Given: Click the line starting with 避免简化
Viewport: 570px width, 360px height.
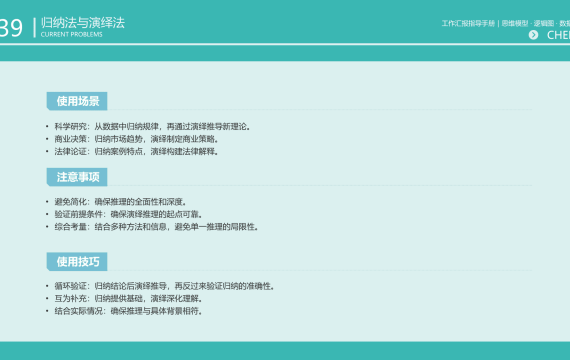Looking at the screenshot, I should click(121, 202).
